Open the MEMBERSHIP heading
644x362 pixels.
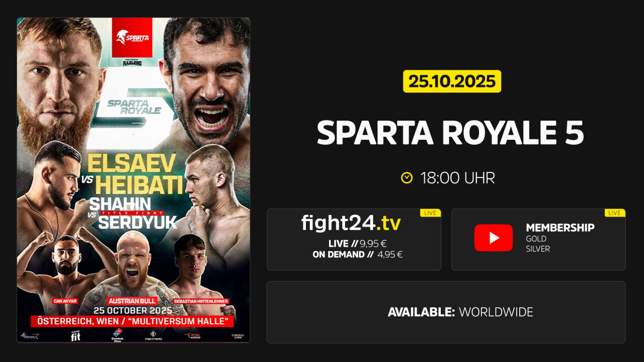[560, 228]
